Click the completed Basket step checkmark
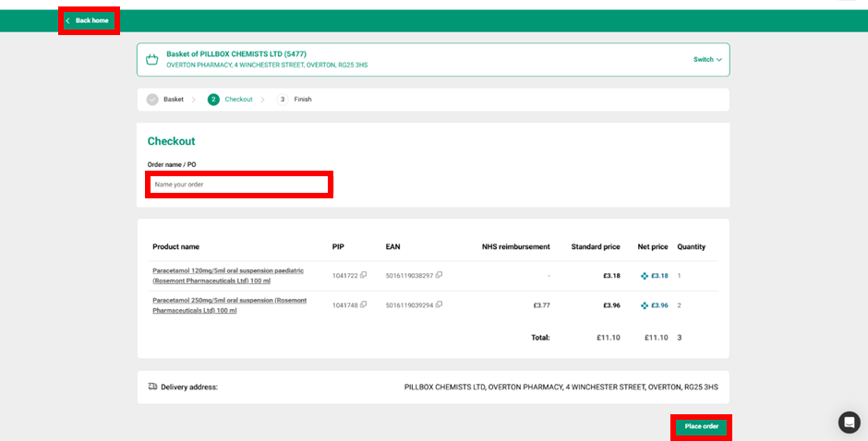Viewport: 868px width, 441px height. [152, 100]
